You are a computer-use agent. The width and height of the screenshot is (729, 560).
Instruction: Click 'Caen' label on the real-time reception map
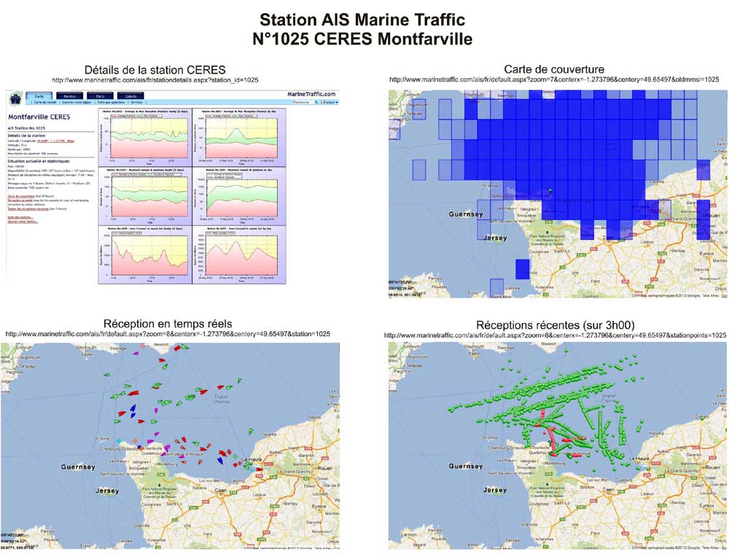coord(220,491)
